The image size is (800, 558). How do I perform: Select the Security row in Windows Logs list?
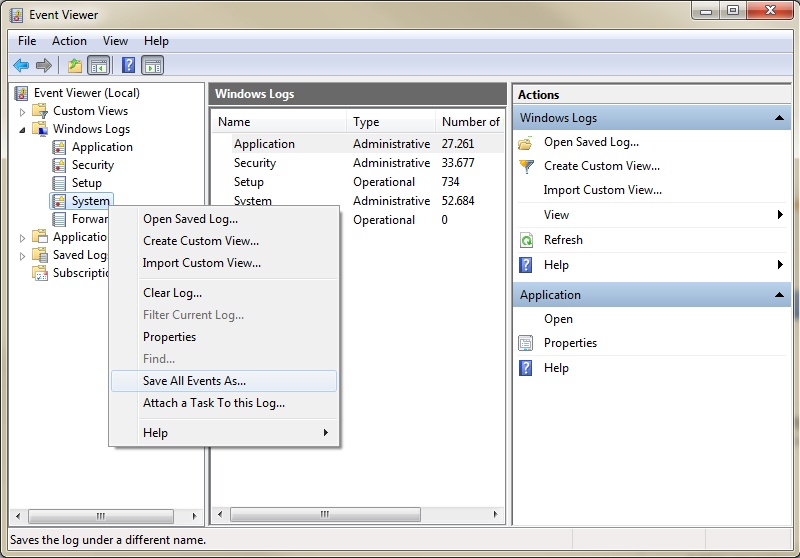[x=358, y=163]
